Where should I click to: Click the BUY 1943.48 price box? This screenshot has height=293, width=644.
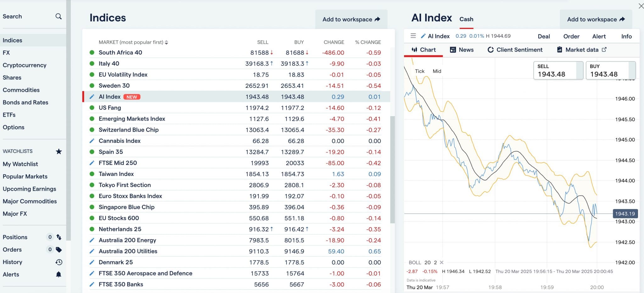point(611,70)
